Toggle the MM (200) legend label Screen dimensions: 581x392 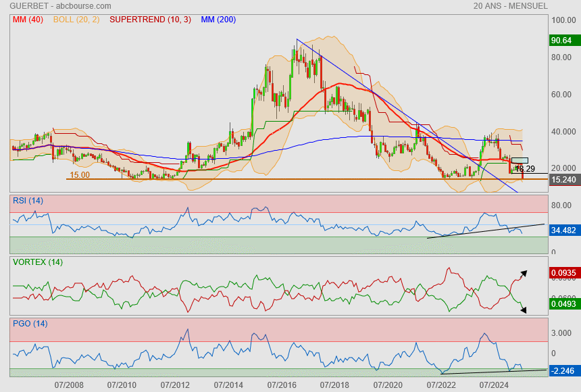tap(218, 20)
